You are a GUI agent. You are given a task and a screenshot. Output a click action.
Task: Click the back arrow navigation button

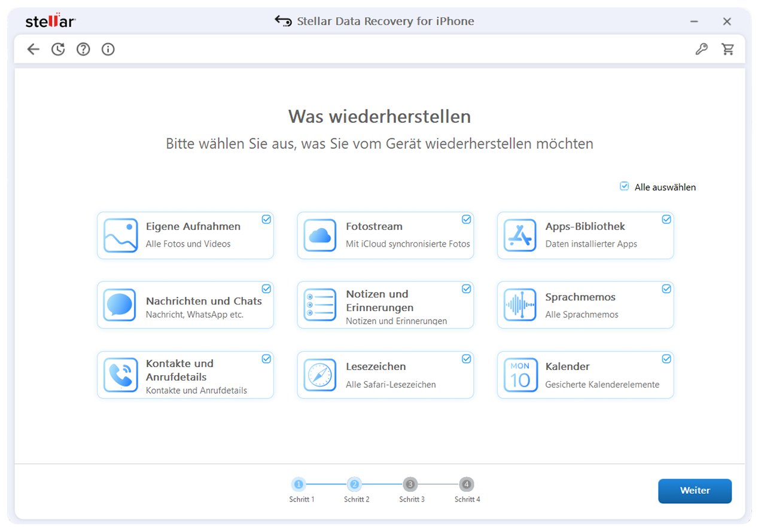point(33,49)
